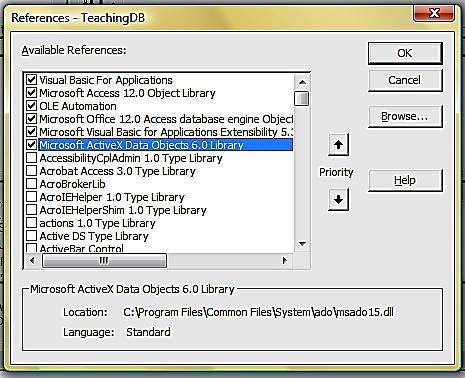Enable Active DS Type Library reference
The height and width of the screenshot is (378, 465).
tap(31, 236)
